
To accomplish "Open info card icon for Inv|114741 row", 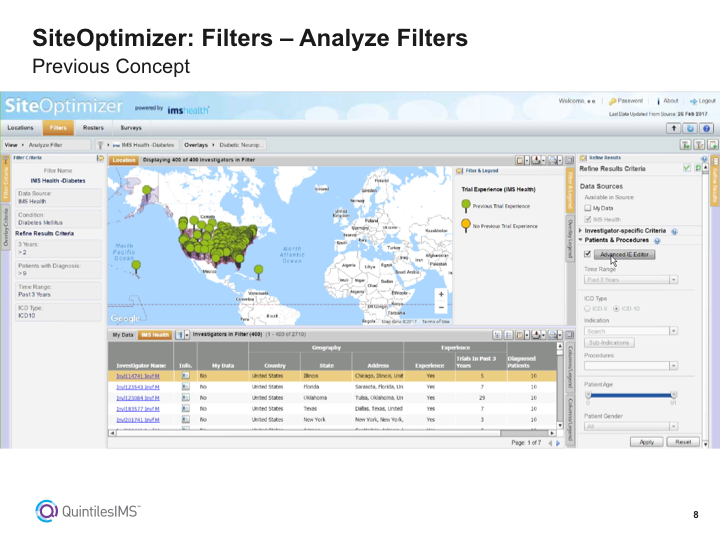I will (x=186, y=376).
